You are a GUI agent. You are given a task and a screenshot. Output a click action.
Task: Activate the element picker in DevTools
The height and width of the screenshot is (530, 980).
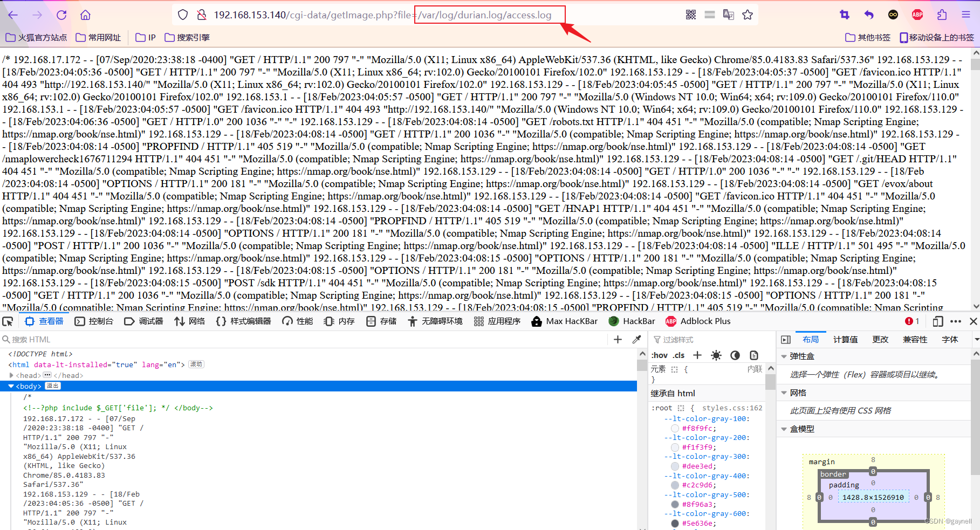pos(8,321)
